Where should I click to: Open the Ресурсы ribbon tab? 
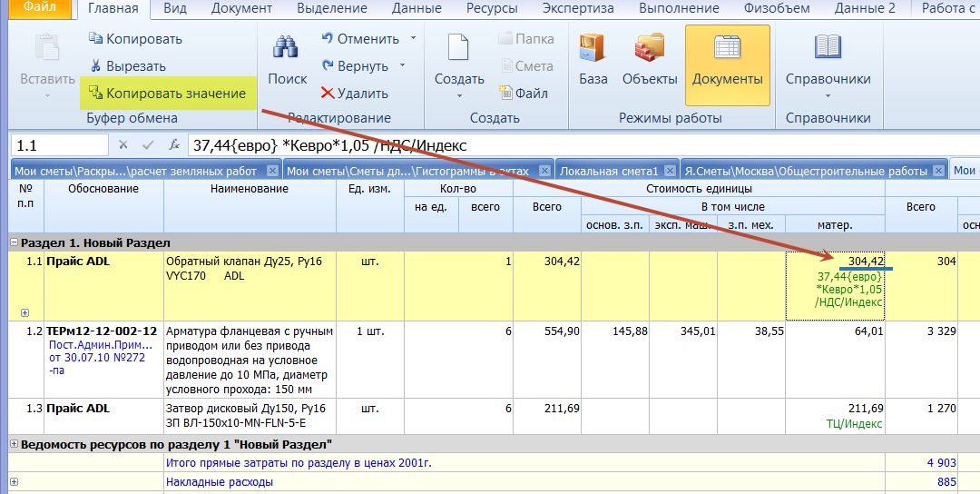pyautogui.click(x=492, y=9)
